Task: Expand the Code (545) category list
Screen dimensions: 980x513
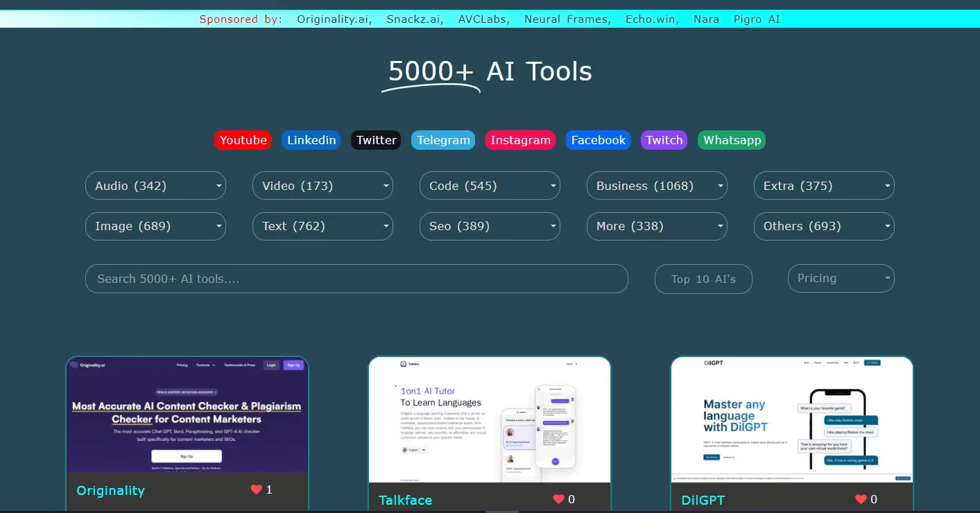Action: [490, 185]
